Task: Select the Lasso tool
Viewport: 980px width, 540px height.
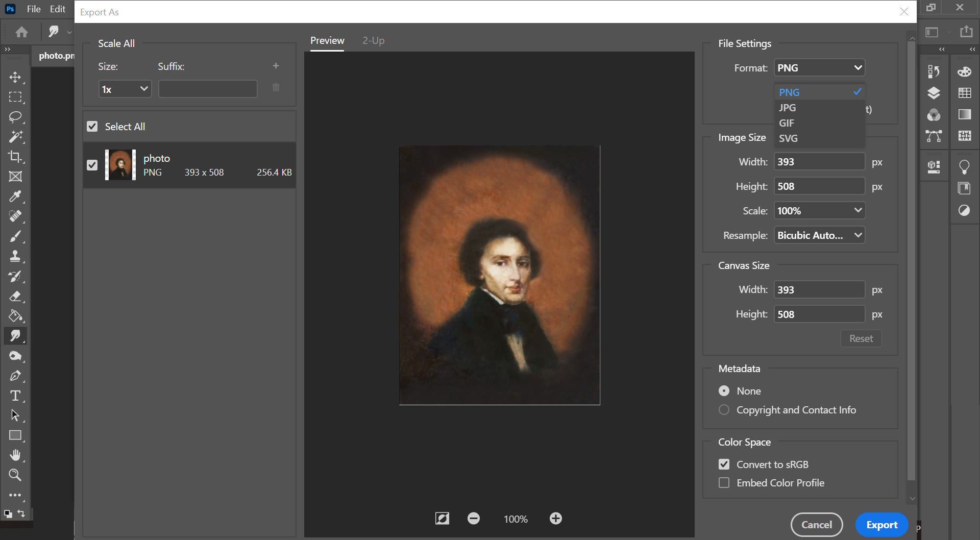Action: tap(15, 117)
